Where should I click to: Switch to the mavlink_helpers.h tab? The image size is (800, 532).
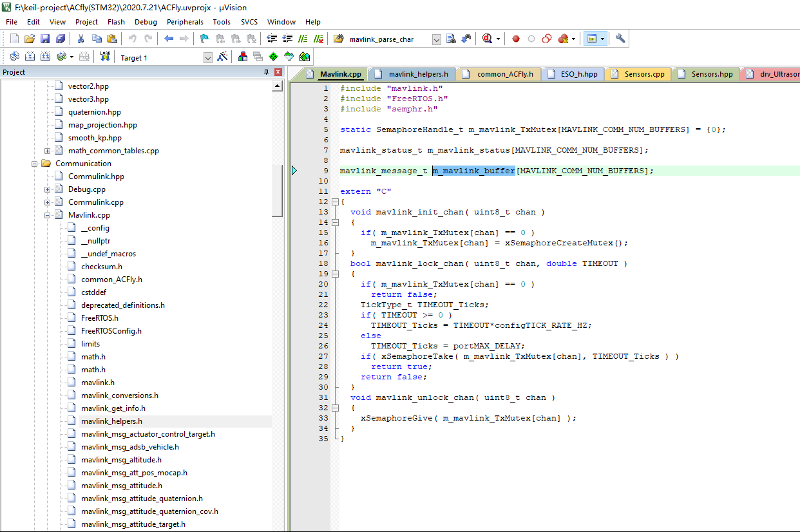(x=413, y=74)
